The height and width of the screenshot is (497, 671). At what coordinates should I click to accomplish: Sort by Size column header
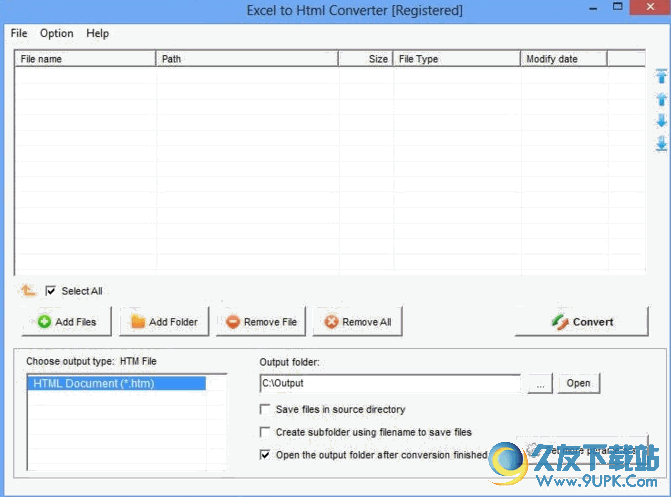[x=366, y=59]
